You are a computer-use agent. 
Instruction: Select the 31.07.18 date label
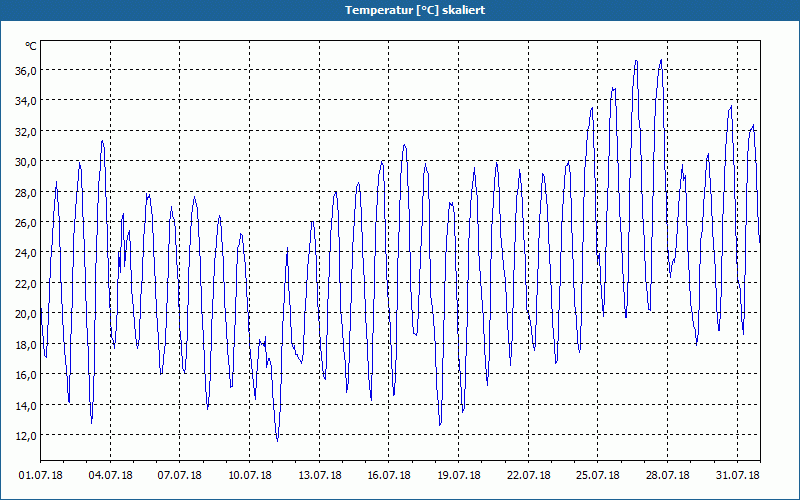pos(737,476)
